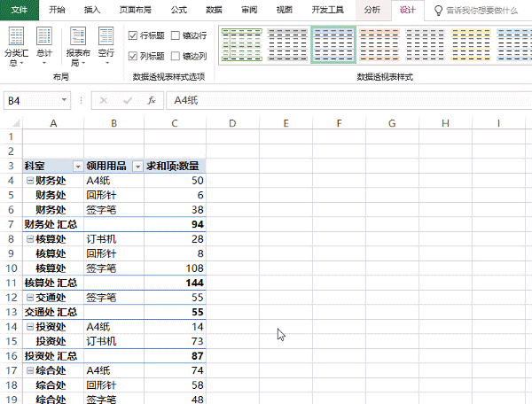Select the 核算处 汇总 subtotal cell
This screenshot has width=532, height=404.
[x=53, y=283]
